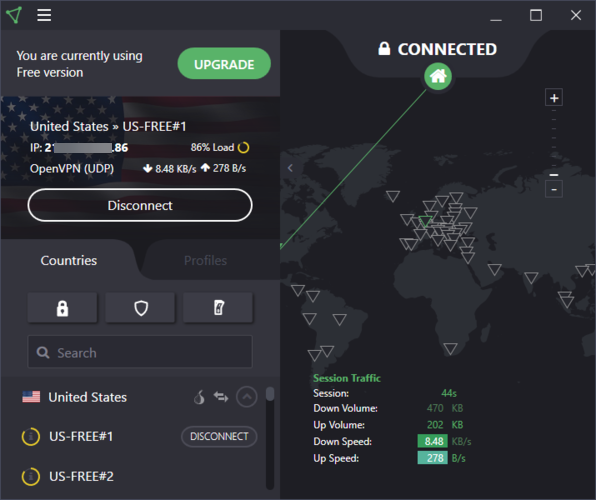596x500 pixels.
Task: Click US-FREE#2 load info icon
Action: pos(31,476)
